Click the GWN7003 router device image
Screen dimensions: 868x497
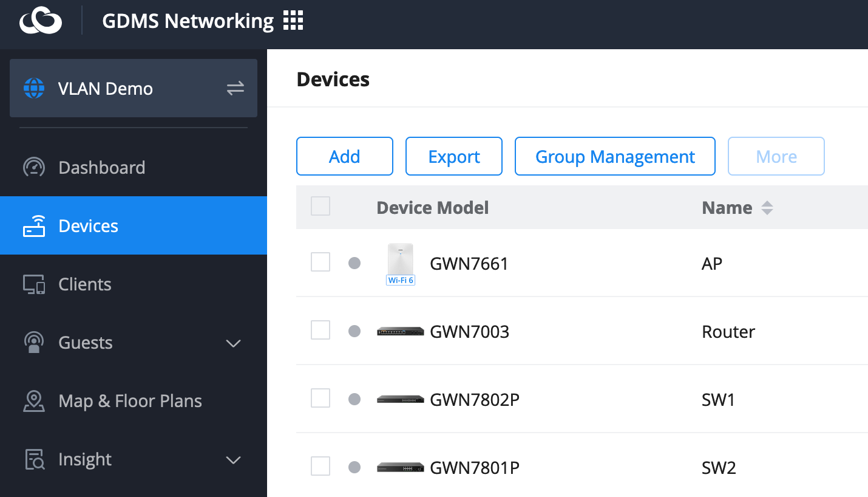(x=401, y=332)
